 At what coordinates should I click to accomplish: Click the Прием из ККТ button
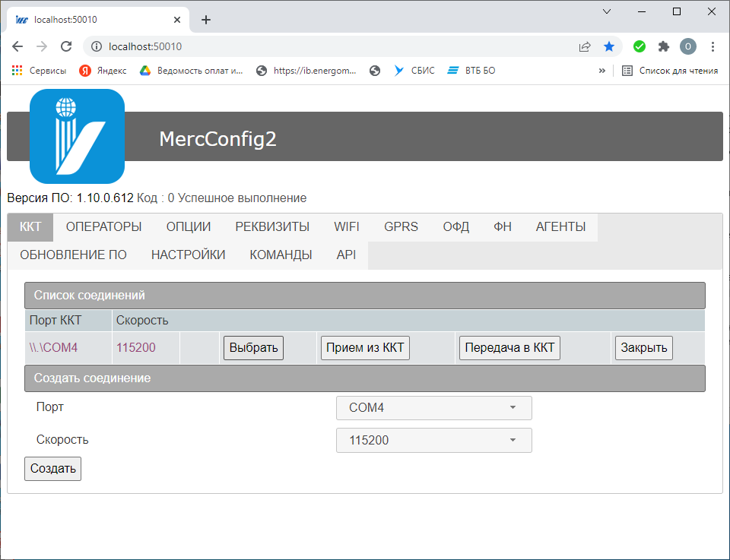click(366, 348)
